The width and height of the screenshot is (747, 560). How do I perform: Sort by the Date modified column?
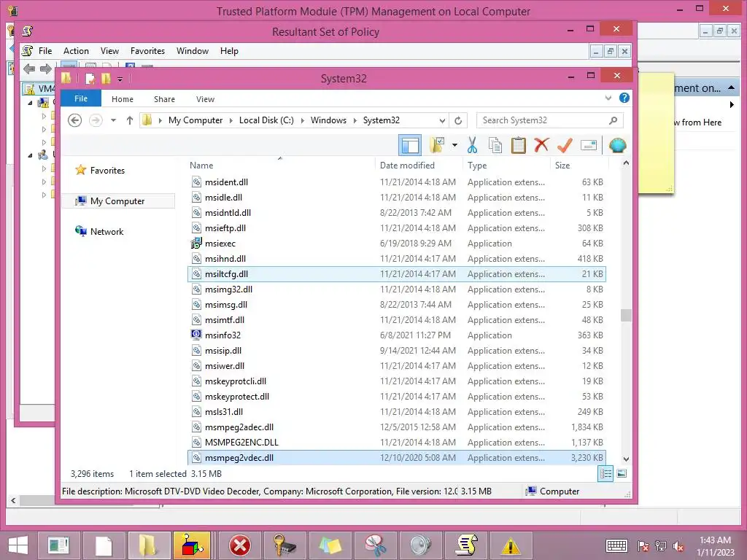[407, 166]
